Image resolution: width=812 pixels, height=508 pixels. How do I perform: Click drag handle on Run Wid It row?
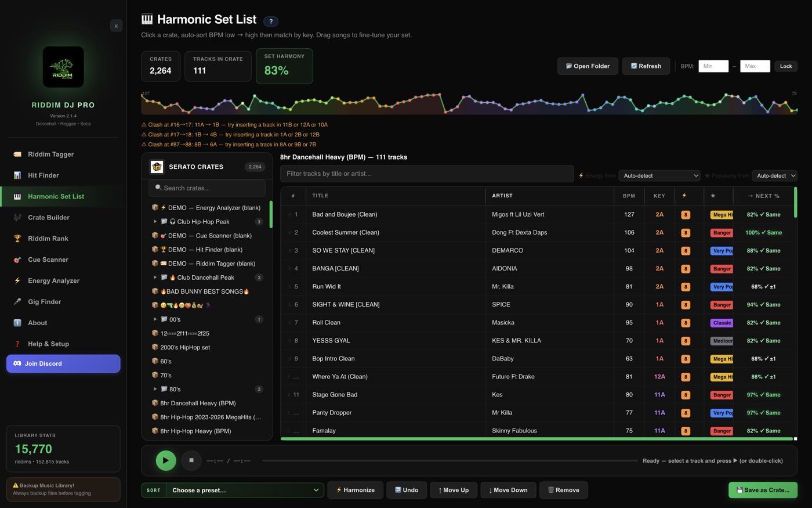pos(290,287)
